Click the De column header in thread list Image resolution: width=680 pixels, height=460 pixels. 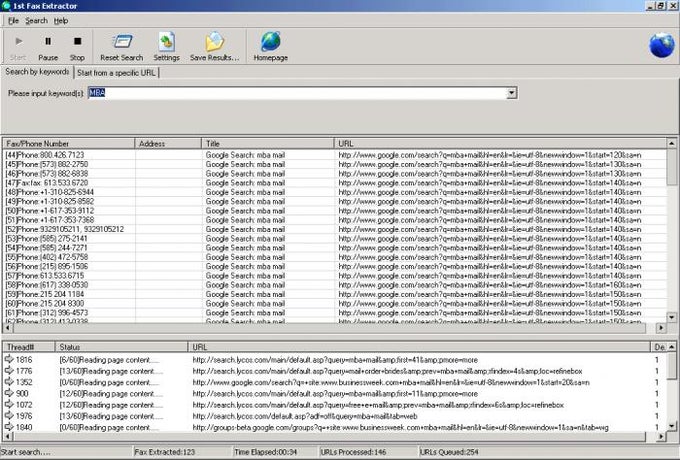[x=659, y=347]
